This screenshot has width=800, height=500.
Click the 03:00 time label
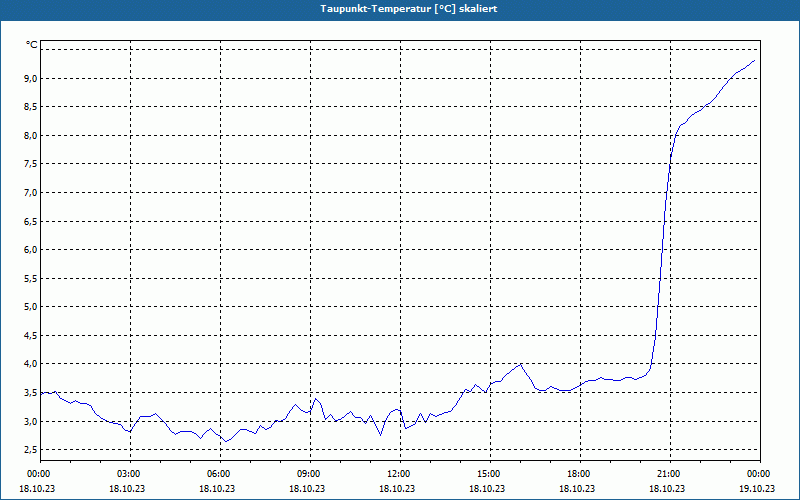(x=130, y=474)
